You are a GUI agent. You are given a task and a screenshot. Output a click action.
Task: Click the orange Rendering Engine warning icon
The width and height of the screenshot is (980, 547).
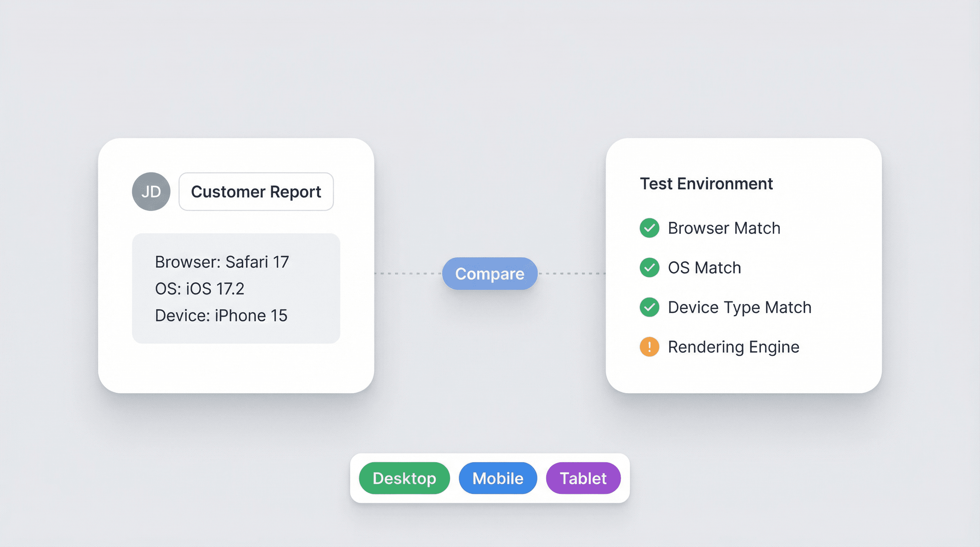coord(650,347)
